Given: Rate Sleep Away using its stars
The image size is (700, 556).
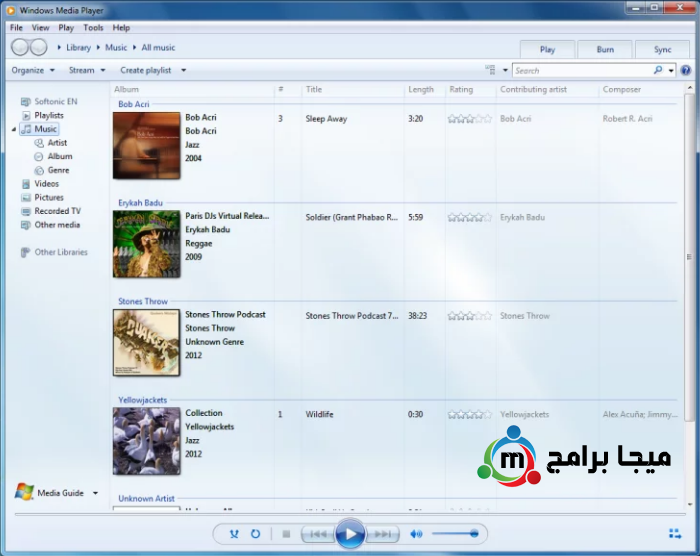Looking at the screenshot, I should tap(470, 119).
